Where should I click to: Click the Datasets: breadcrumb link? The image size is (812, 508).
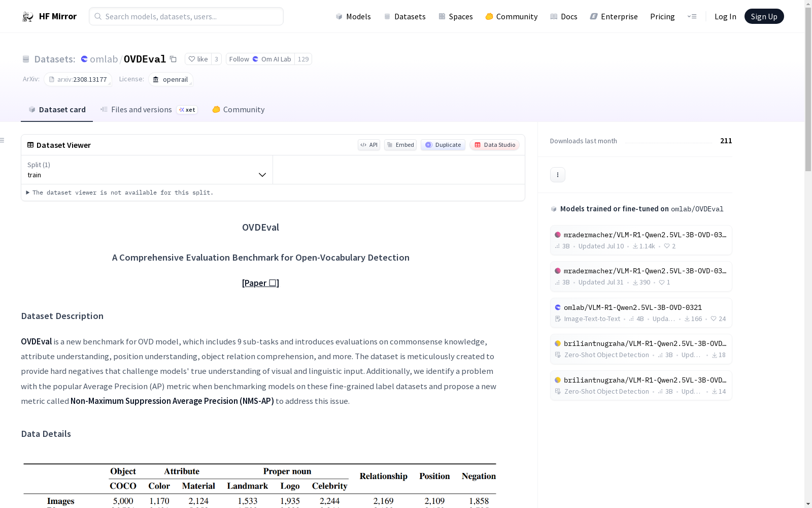click(55, 59)
